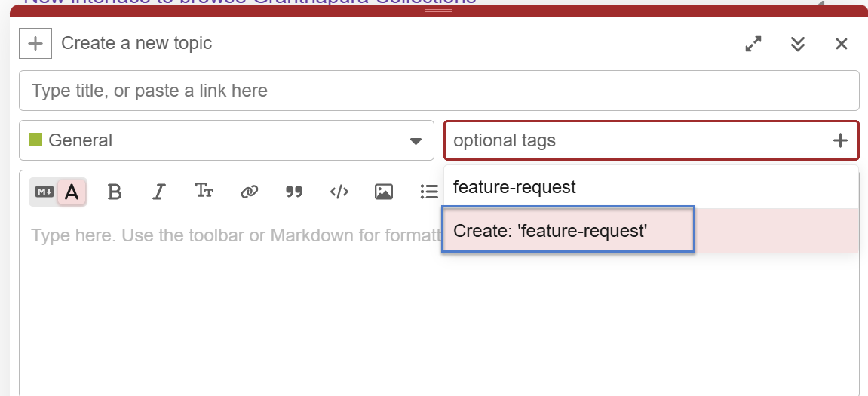The height and width of the screenshot is (396, 868).
Task: Minimize the composer with double chevron
Action: coord(797,44)
